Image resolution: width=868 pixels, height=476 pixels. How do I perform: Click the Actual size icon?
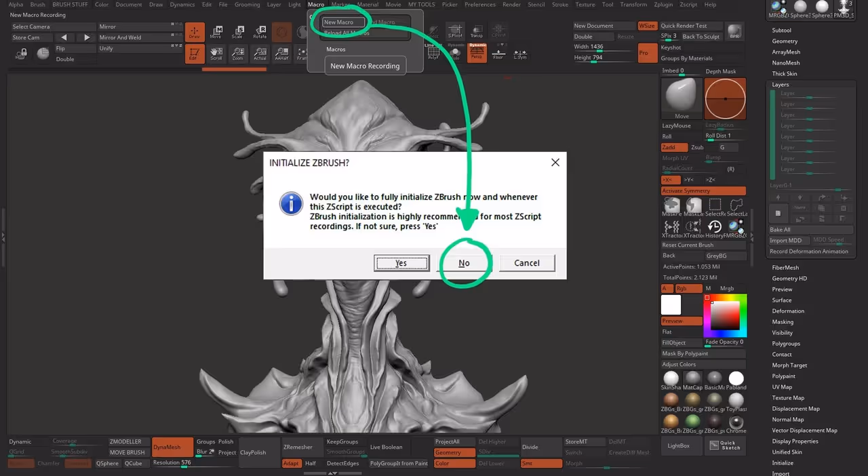point(260,54)
